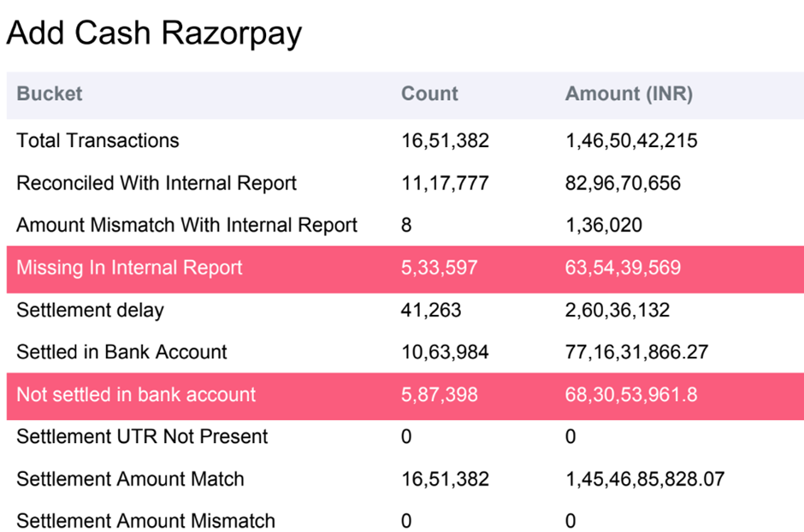Select amount value 77,16,31,866.27
Viewport: 804px width, 532px height.
pos(637,352)
